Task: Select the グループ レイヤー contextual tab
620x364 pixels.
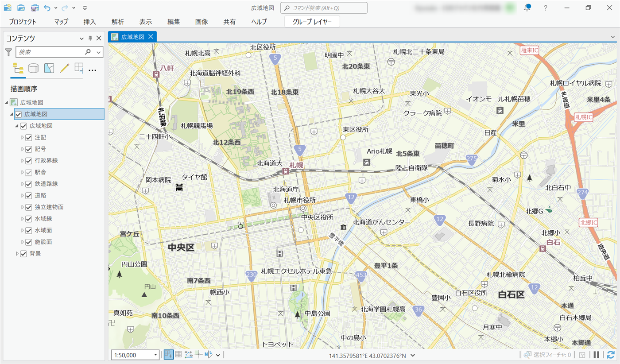Action: click(x=312, y=22)
